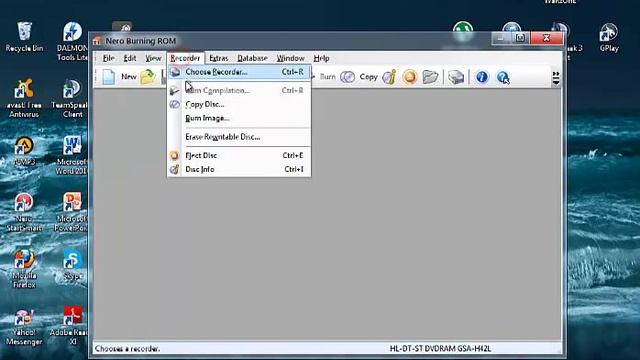Click the HL-DT-ST DVDRAM GSA-H42L status text
Viewport: 640px width, 360px height.
[440, 349]
